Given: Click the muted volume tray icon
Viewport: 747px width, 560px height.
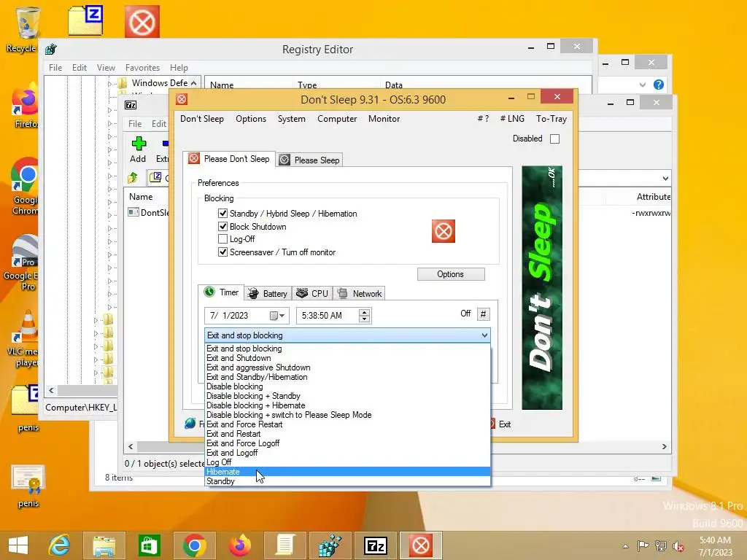Looking at the screenshot, I should 678,546.
